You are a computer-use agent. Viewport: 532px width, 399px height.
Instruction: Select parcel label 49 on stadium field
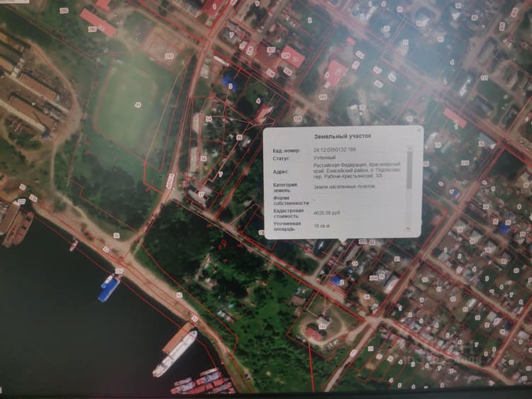click(138, 105)
